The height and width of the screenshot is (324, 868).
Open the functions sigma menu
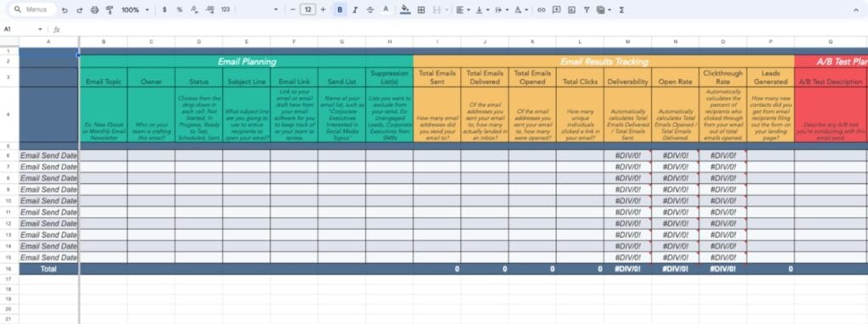pos(621,10)
